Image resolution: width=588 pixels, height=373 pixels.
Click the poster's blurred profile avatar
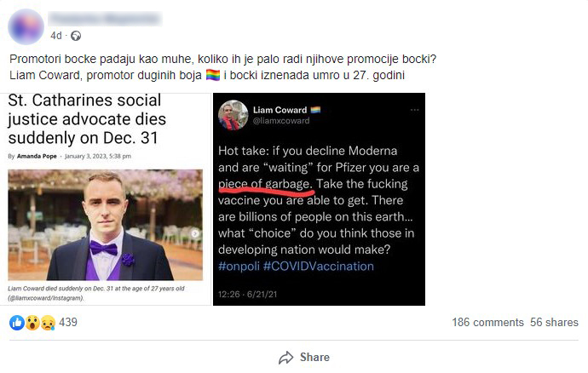point(26,26)
